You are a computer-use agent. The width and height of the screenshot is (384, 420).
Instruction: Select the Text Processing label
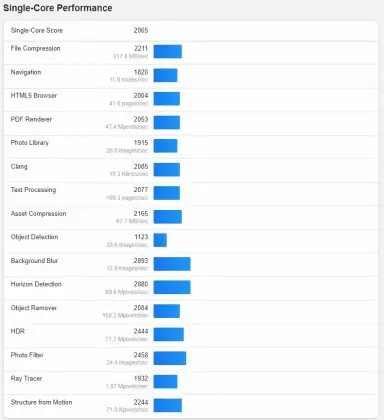33,190
